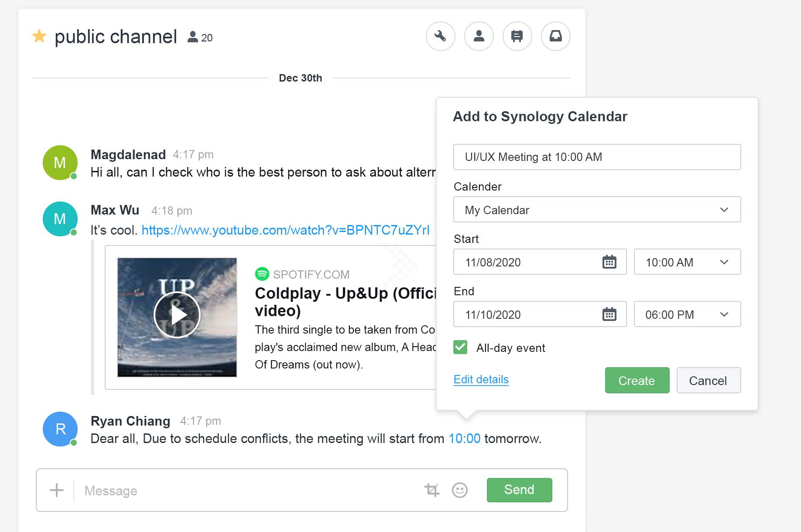Open the emoji picker

click(460, 490)
